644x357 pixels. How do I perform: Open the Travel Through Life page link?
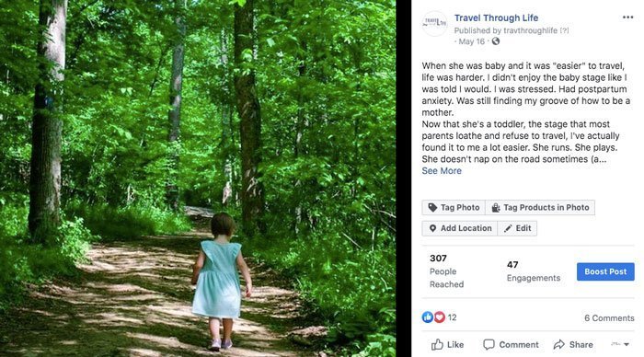pos(496,17)
